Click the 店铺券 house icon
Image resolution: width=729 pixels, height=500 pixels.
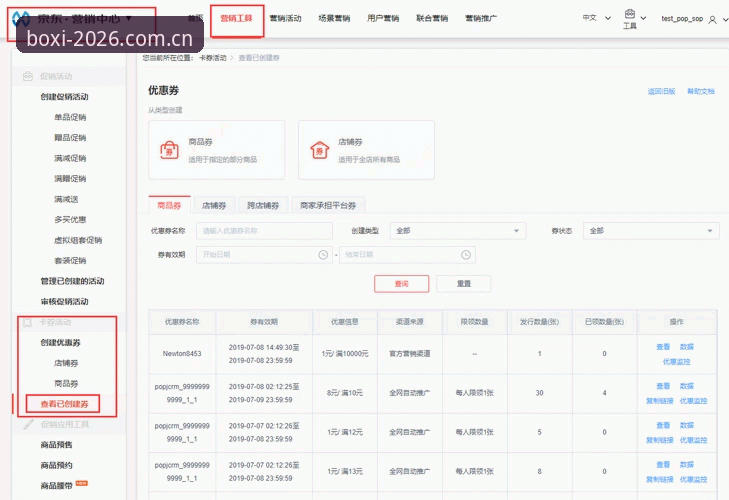(319, 150)
